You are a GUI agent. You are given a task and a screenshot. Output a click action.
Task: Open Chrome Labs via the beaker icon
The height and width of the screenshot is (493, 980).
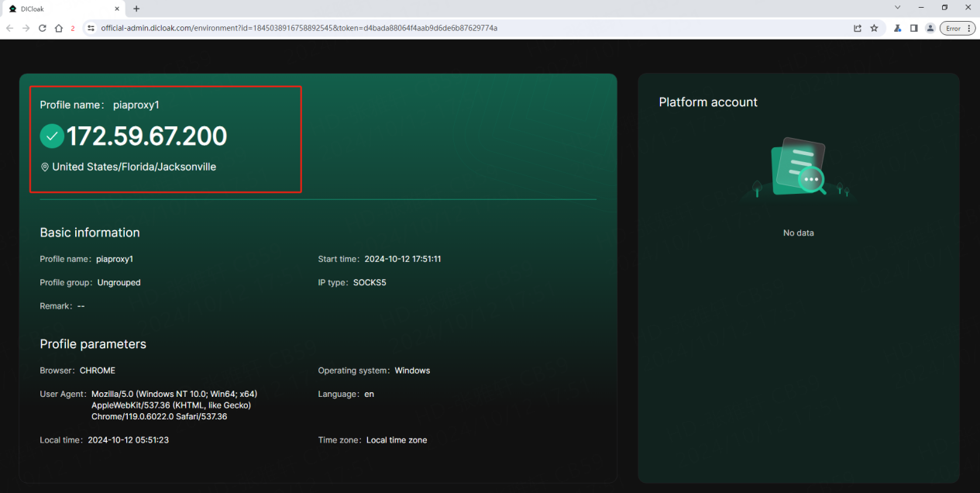(896, 28)
